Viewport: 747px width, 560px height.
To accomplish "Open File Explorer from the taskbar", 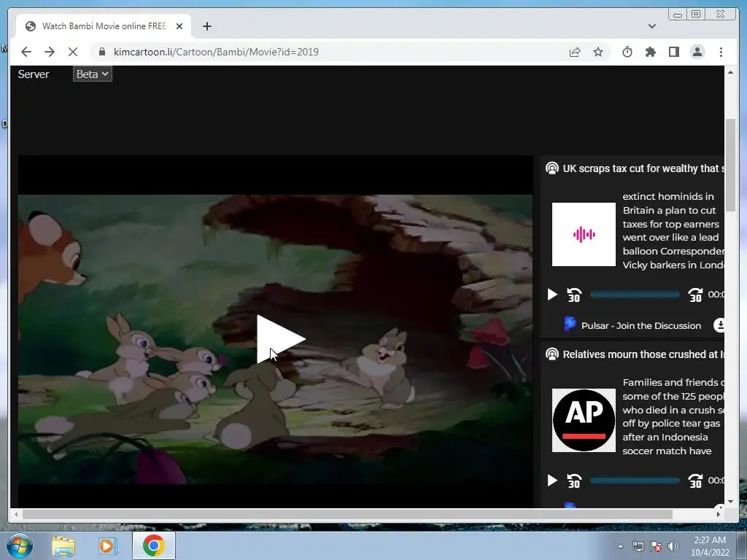I will (63, 546).
